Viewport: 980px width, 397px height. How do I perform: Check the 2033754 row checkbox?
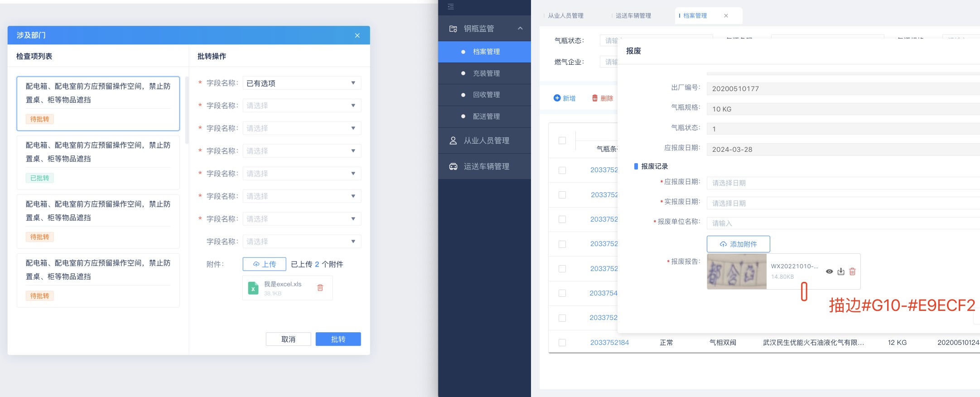coord(562,293)
